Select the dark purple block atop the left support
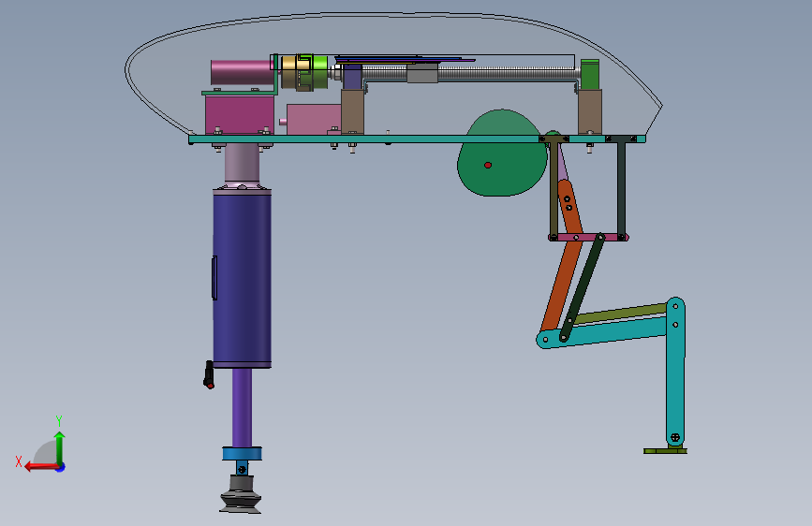 [x=352, y=77]
